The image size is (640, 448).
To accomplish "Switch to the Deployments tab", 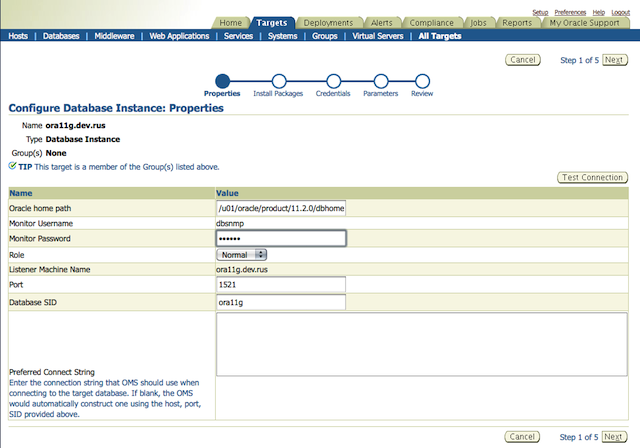I will tap(328, 23).
